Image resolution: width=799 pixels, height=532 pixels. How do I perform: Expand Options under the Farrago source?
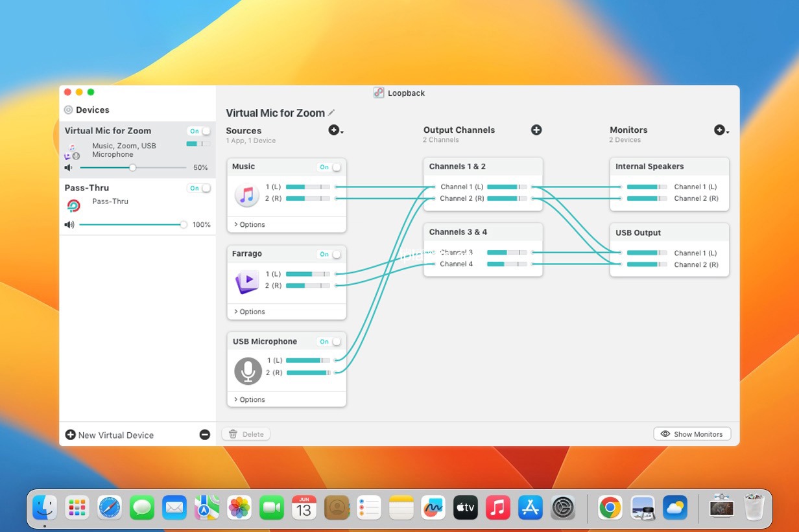(250, 312)
